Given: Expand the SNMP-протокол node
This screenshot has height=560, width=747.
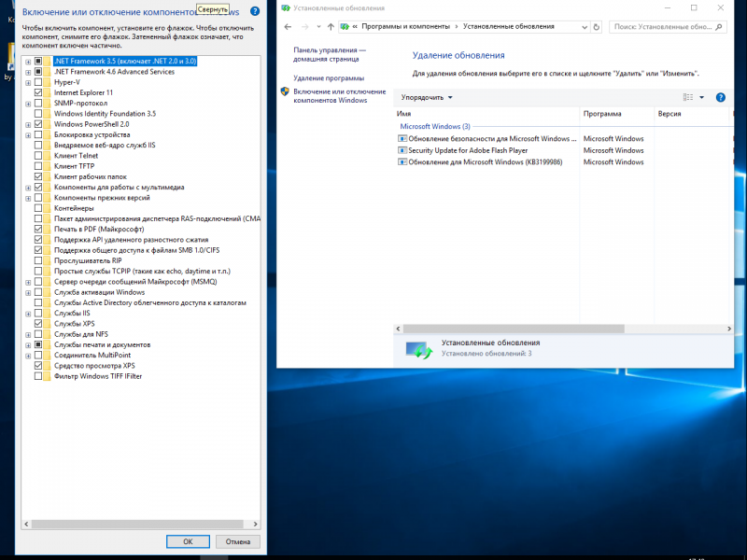Looking at the screenshot, I should (28, 104).
